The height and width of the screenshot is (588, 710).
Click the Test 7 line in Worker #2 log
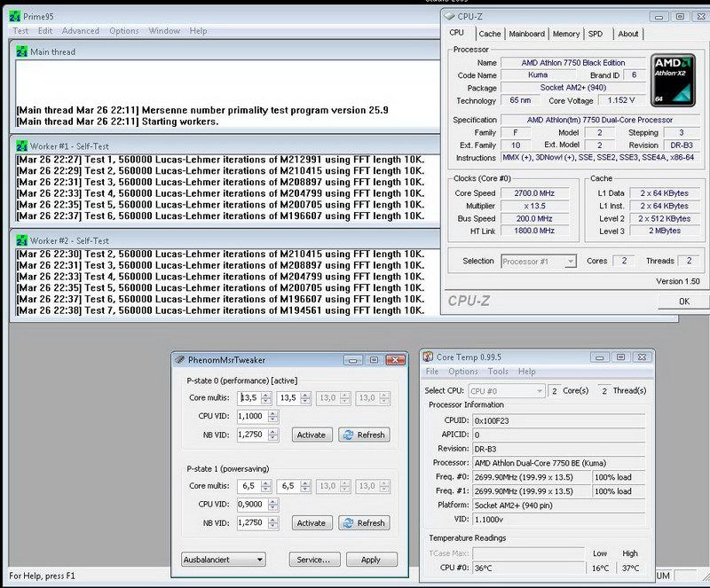coord(220,310)
